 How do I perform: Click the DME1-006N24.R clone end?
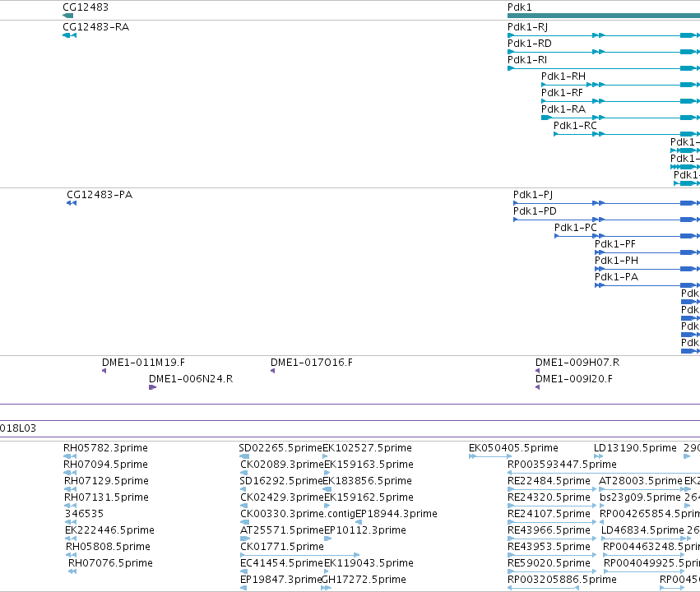(x=152, y=387)
